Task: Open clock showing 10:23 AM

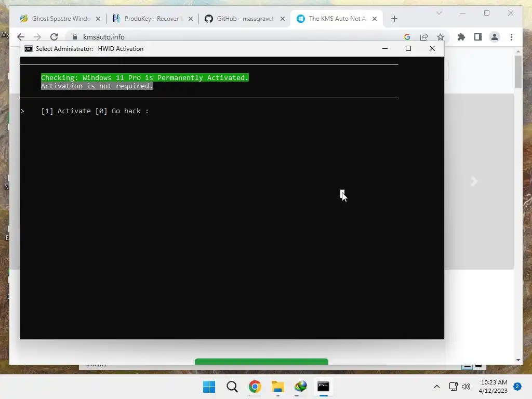Action: pyautogui.click(x=494, y=387)
